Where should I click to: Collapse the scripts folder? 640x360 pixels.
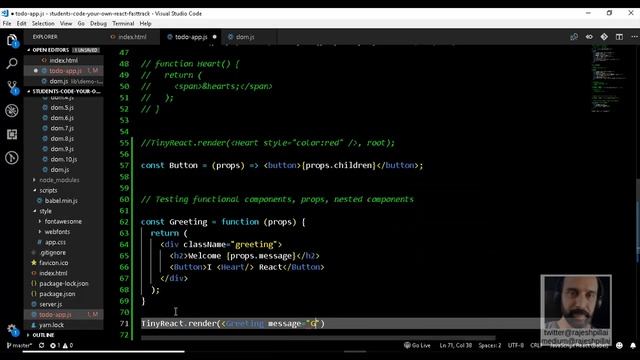coord(64,190)
